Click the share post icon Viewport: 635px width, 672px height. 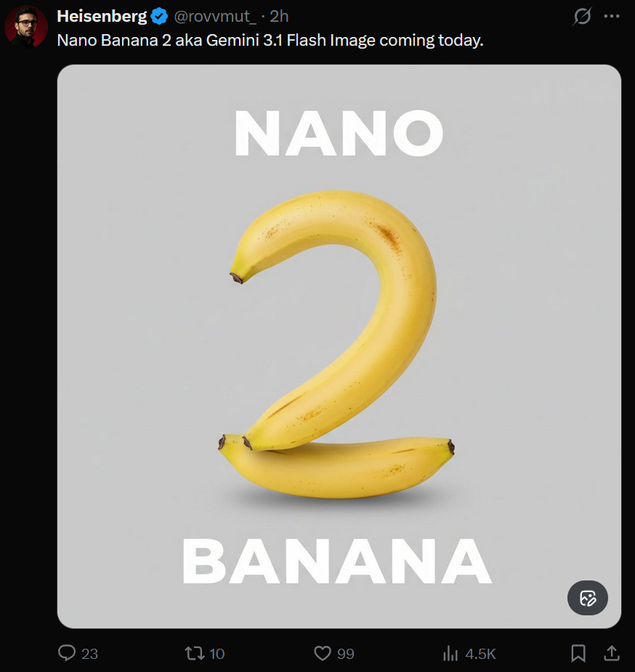(x=611, y=654)
